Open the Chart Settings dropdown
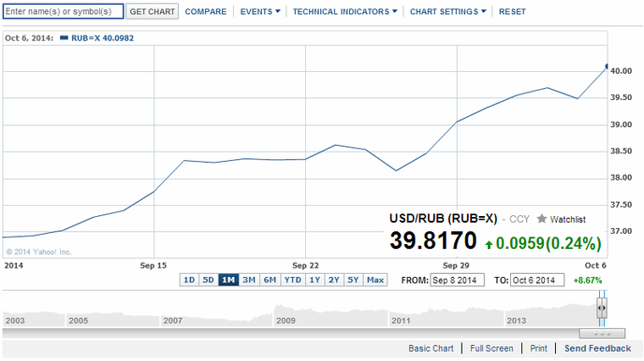Image resolution: width=644 pixels, height=361 pixels. coord(447,11)
